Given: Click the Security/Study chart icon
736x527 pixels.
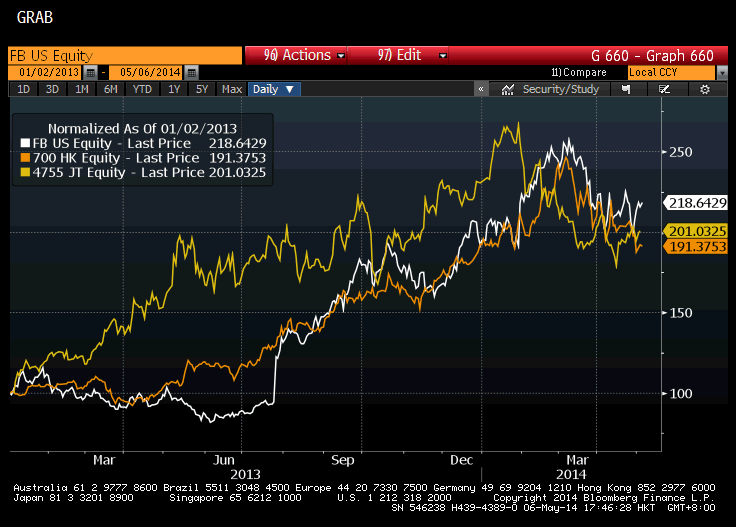Looking at the screenshot, I should [507, 89].
